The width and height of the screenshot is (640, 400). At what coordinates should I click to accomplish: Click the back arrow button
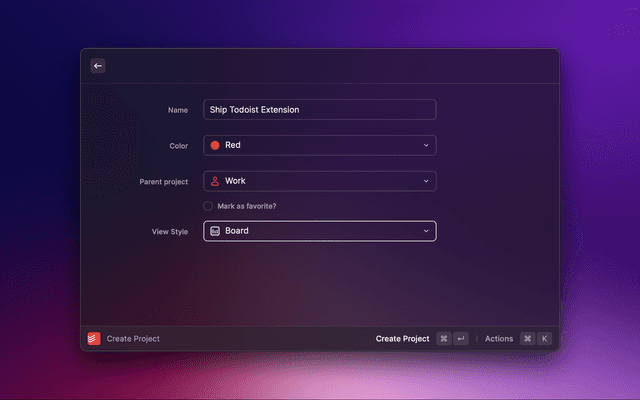click(x=98, y=66)
